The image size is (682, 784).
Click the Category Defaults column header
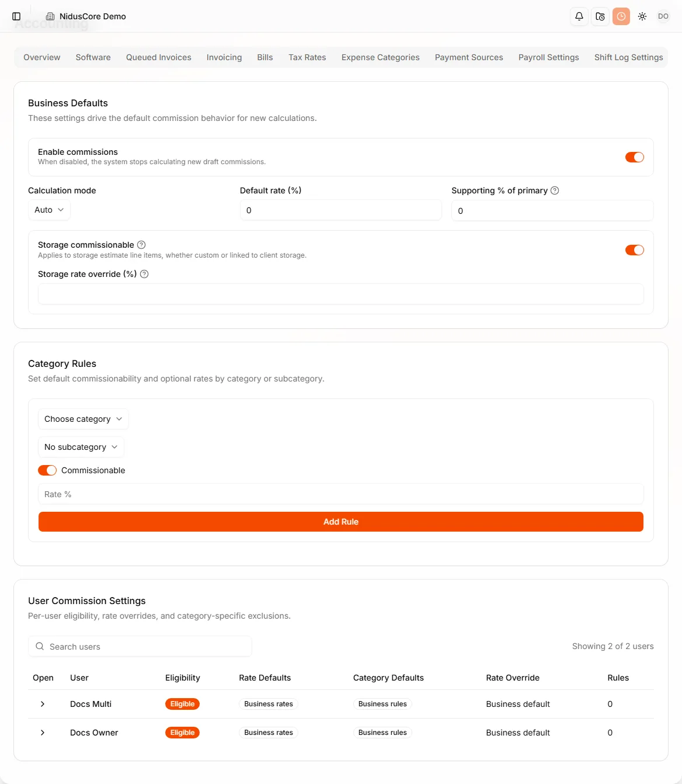(388, 678)
